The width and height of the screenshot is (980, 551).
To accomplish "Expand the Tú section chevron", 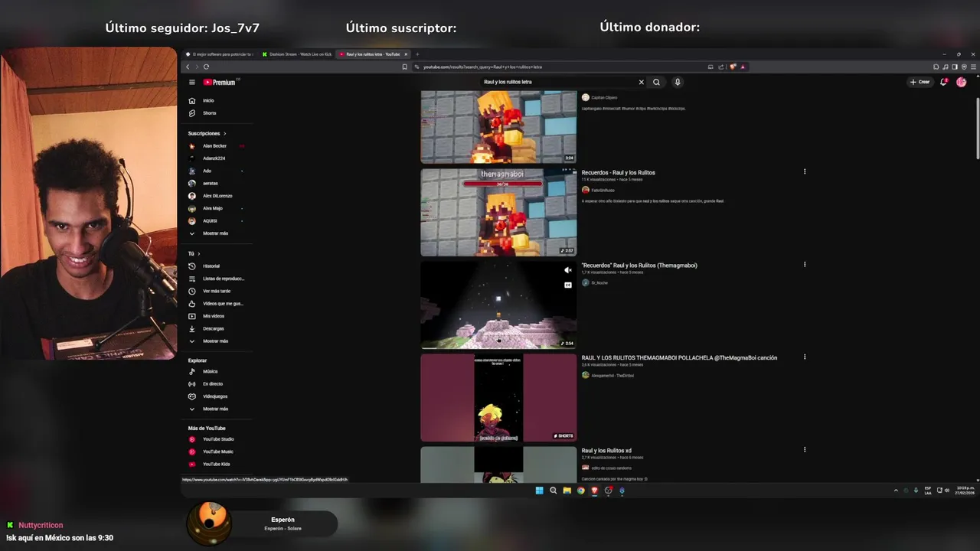I will coord(198,253).
